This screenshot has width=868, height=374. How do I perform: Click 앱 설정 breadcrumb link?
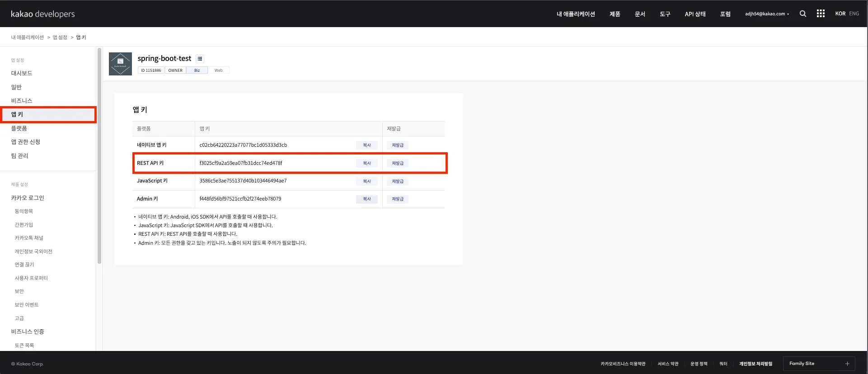(x=60, y=37)
